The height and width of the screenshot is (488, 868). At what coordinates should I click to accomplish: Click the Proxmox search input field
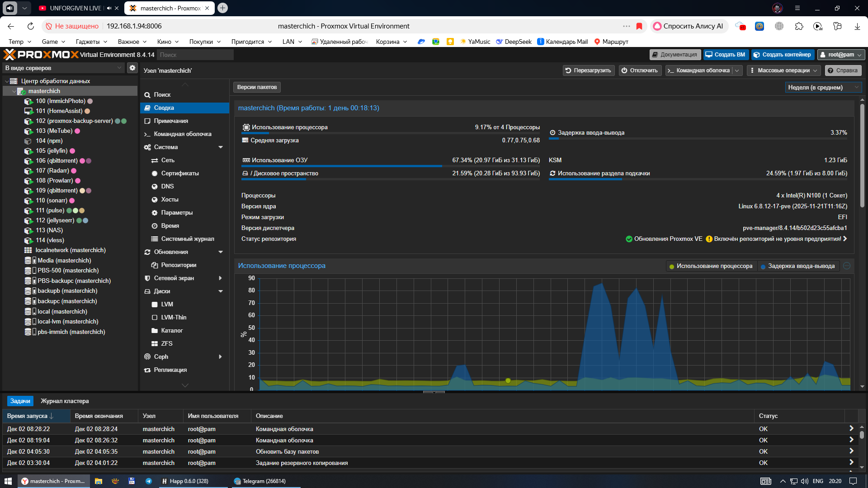pyautogui.click(x=195, y=55)
